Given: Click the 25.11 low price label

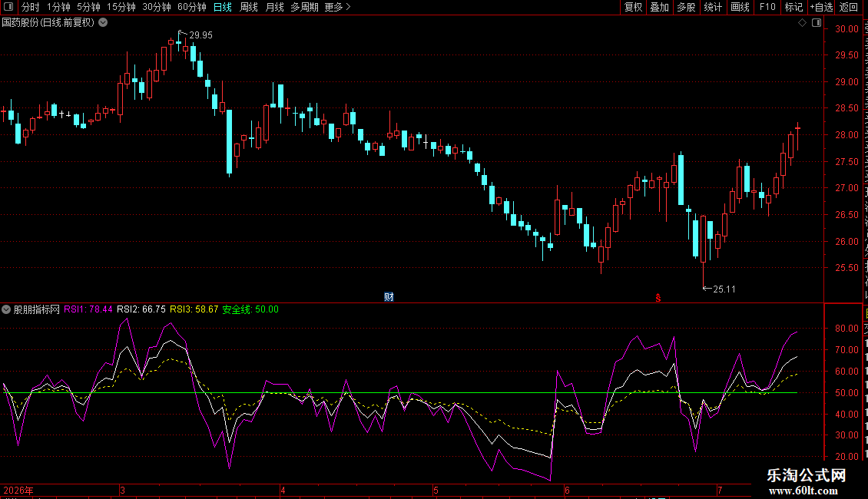Looking at the screenshot, I should [x=724, y=289].
